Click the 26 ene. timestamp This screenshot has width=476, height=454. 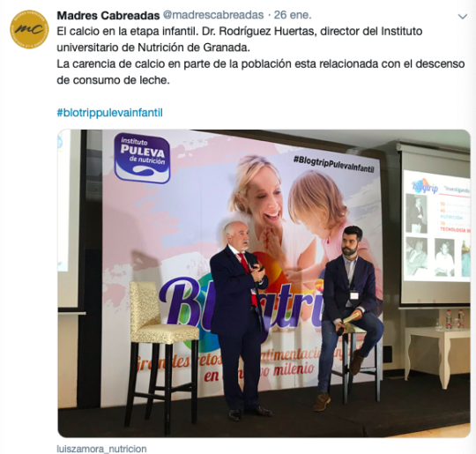293,15
